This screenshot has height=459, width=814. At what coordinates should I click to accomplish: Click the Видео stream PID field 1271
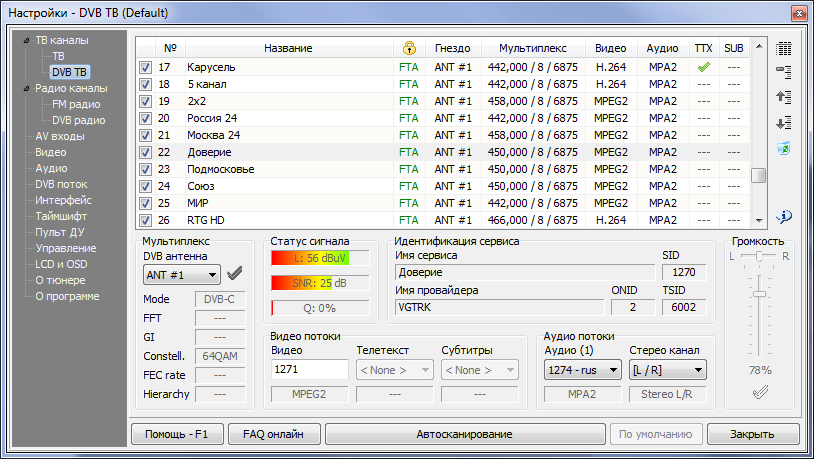pos(309,370)
